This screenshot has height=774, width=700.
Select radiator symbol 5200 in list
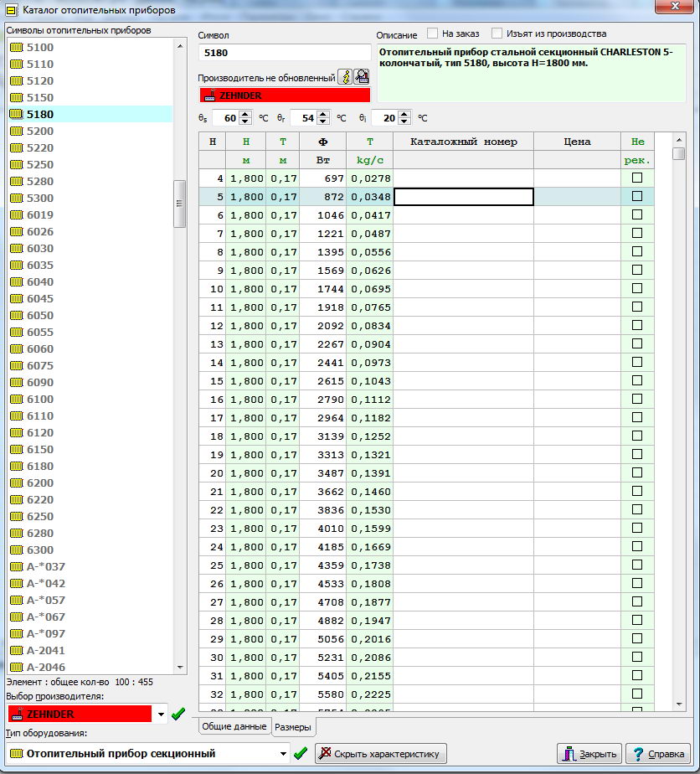39,131
